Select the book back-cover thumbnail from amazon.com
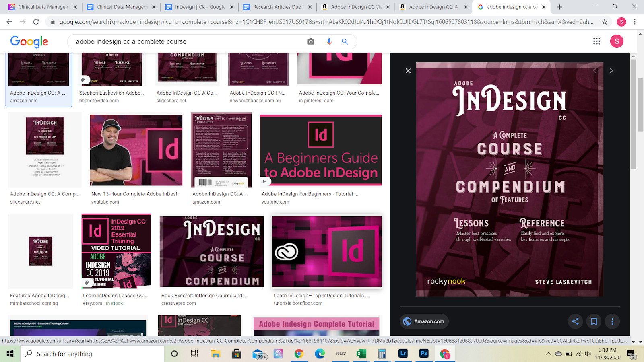 coord(221,150)
